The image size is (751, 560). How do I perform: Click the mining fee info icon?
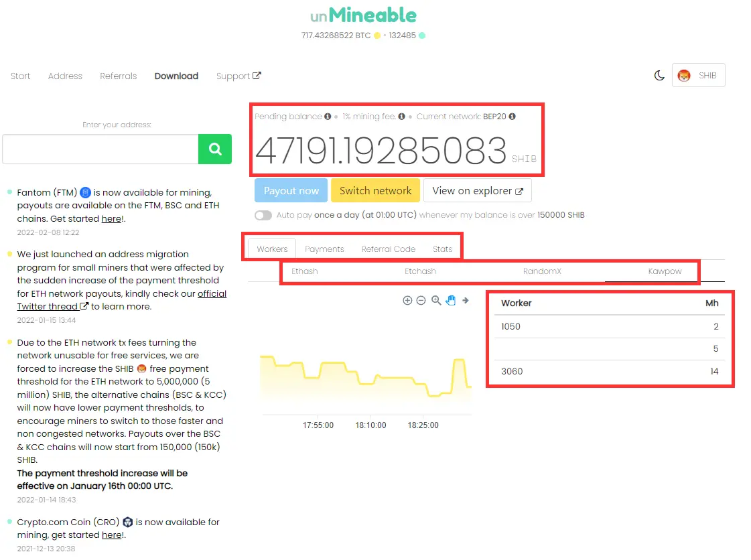tap(402, 117)
